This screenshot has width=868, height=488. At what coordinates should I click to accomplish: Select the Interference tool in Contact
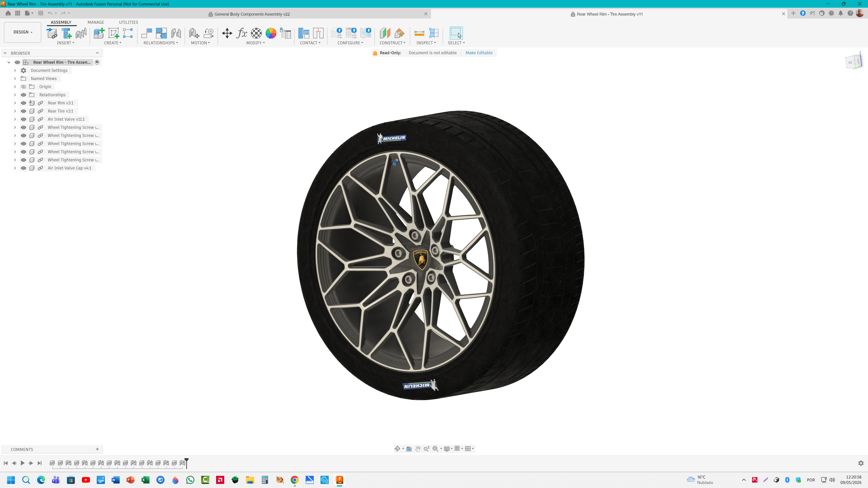coord(318,33)
